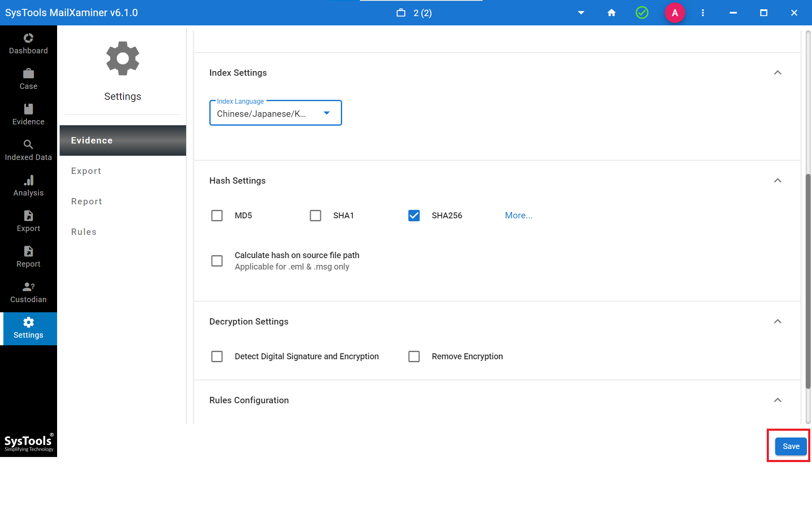Screen dimensions: 812x512
Task: Click the home icon in title bar
Action: [611, 13]
